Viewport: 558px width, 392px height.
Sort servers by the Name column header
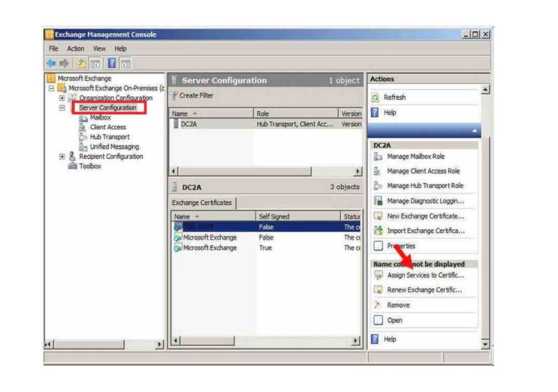(x=211, y=114)
